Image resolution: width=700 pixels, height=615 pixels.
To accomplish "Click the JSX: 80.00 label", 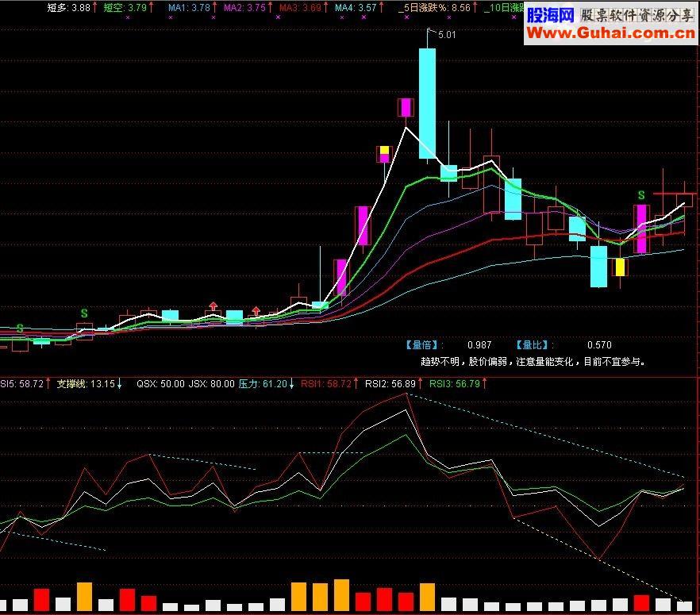I will point(212,384).
